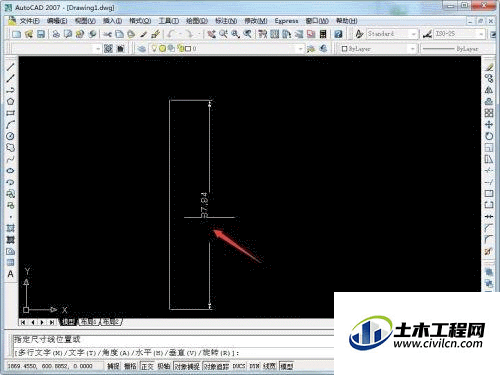Select the Erase tool in modify toolbar

point(489,67)
